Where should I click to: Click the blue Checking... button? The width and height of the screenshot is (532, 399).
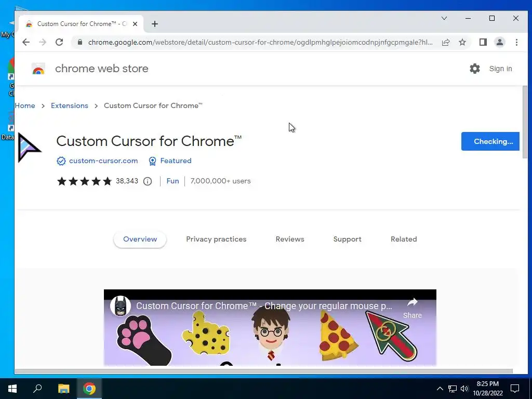point(490,141)
